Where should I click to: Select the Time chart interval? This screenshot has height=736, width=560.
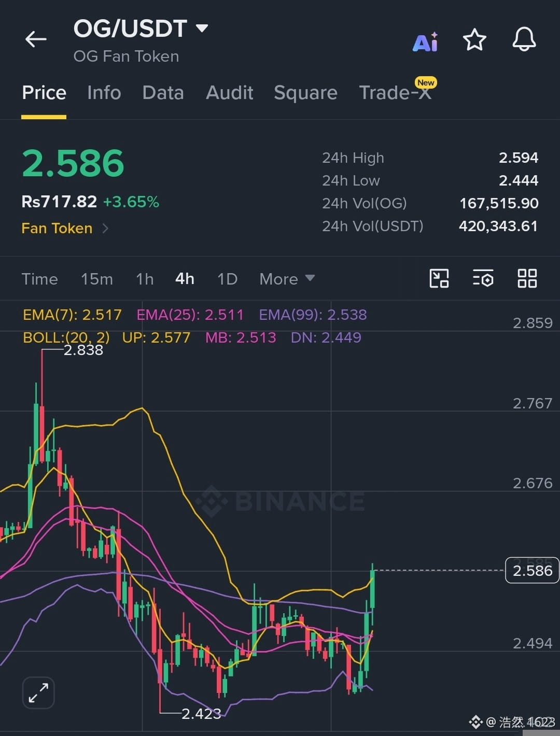coord(39,279)
